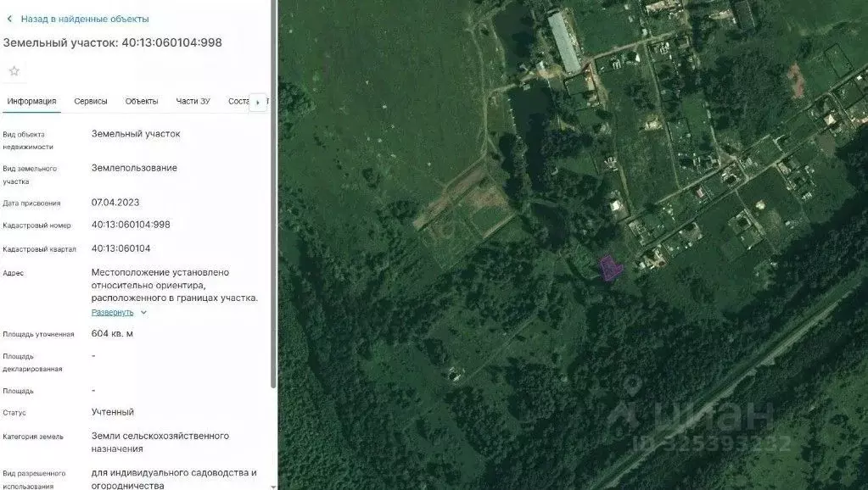This screenshot has width=868, height=490.
Task: Add parcel to favorites with star icon
Action: (x=14, y=70)
